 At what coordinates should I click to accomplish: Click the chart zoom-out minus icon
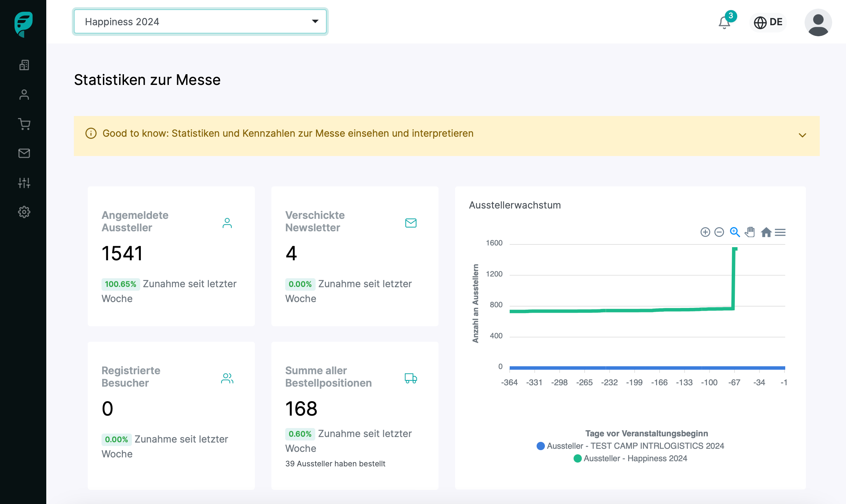click(x=719, y=232)
